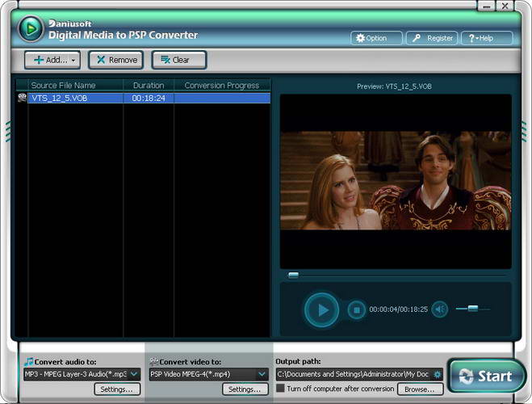Open audio Settings dialog
Image resolution: width=532 pixels, height=404 pixels.
click(117, 389)
